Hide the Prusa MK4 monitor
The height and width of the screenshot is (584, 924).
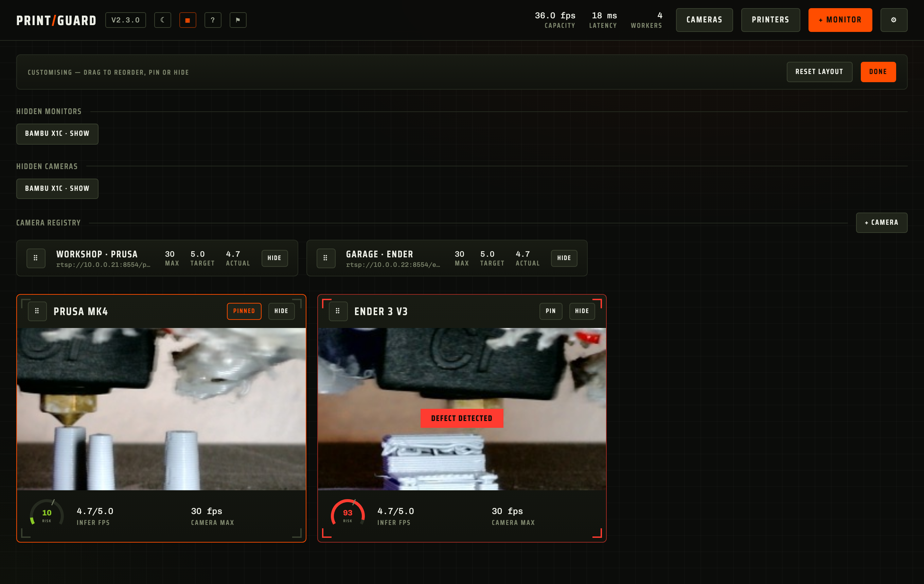[281, 311]
